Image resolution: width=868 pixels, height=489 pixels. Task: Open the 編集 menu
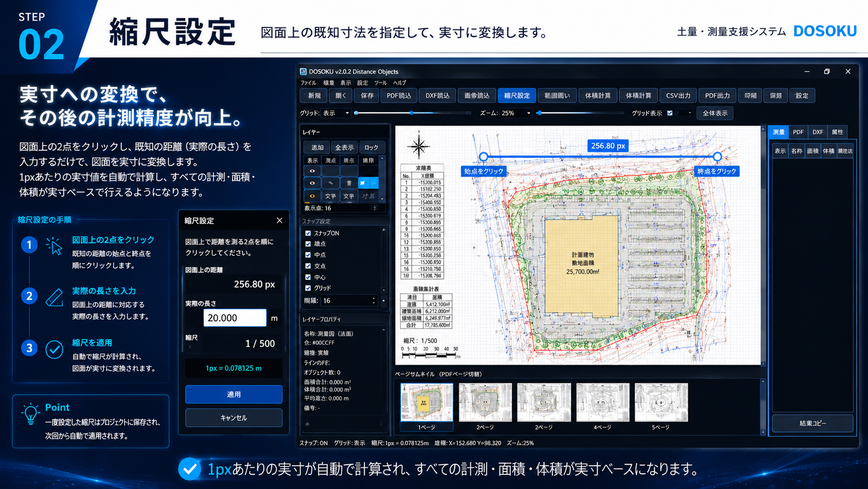click(329, 83)
